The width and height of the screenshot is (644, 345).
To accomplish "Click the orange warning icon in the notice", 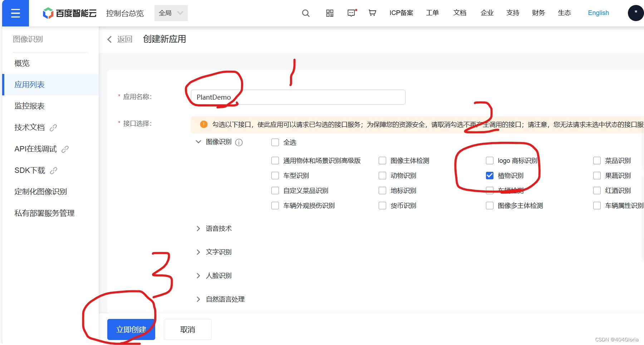I will pos(203,124).
